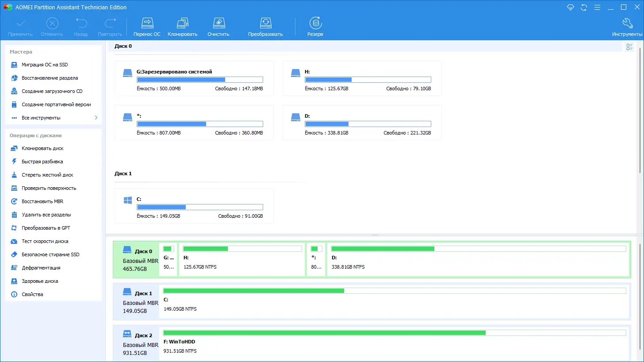Click the Мастера panel heading
The image size is (644, 362).
coord(21,52)
